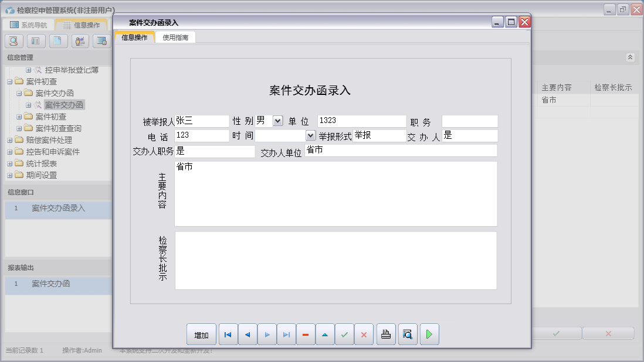Move to the last record icon
Viewport: 644px width, 362px height.
point(286,334)
